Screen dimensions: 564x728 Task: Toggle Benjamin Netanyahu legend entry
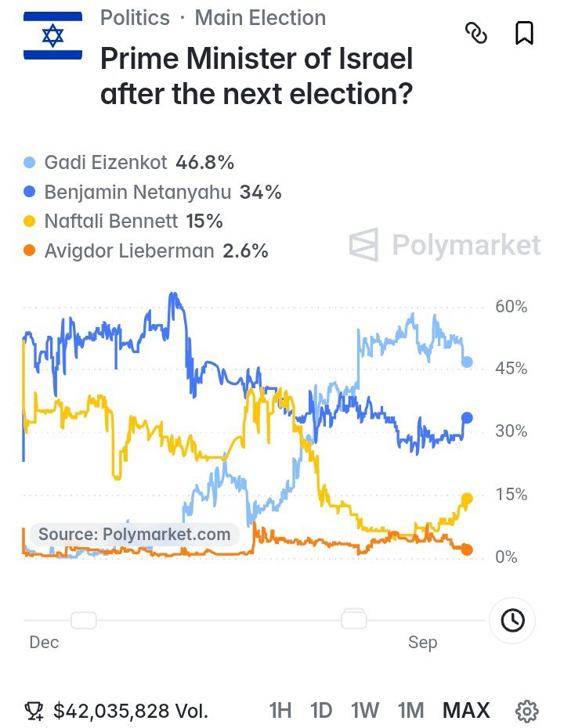pyautogui.click(x=153, y=193)
